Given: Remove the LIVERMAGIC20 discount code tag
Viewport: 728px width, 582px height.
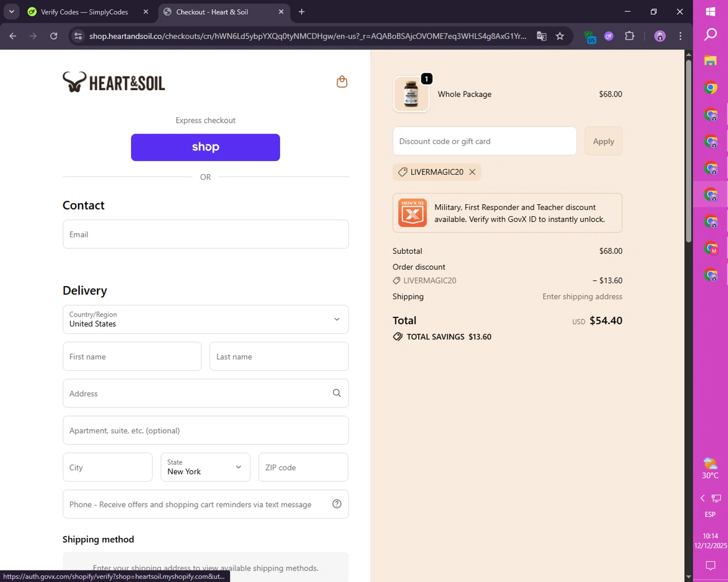Looking at the screenshot, I should [472, 172].
